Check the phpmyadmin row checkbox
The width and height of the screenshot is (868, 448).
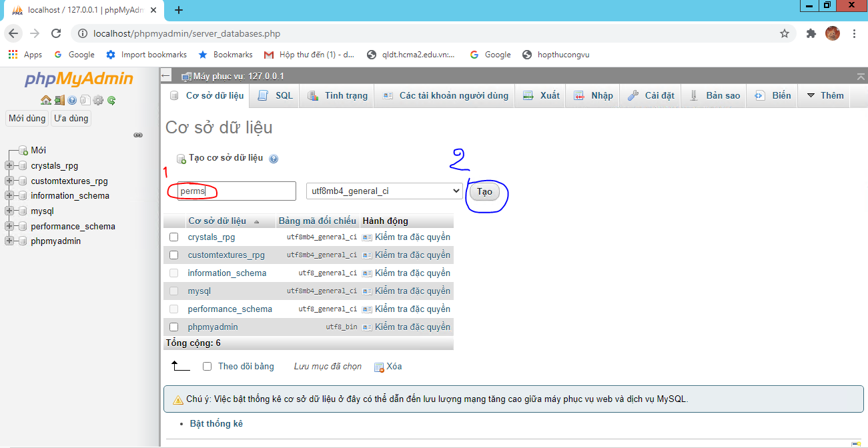point(174,327)
